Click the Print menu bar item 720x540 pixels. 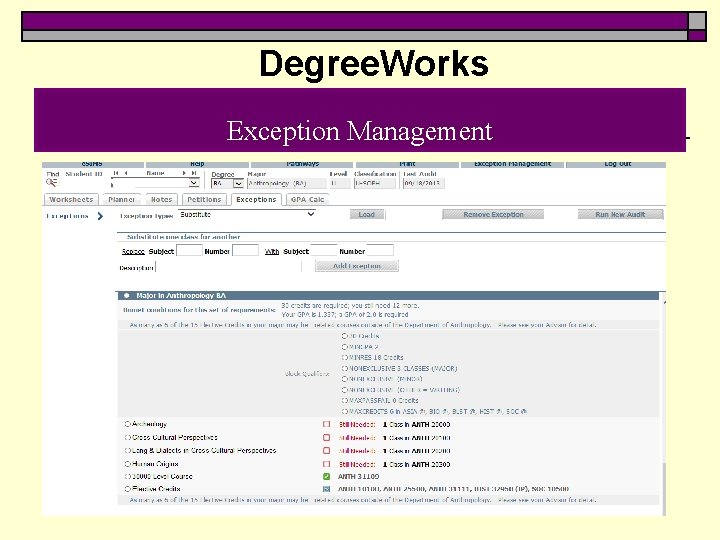[407, 164]
